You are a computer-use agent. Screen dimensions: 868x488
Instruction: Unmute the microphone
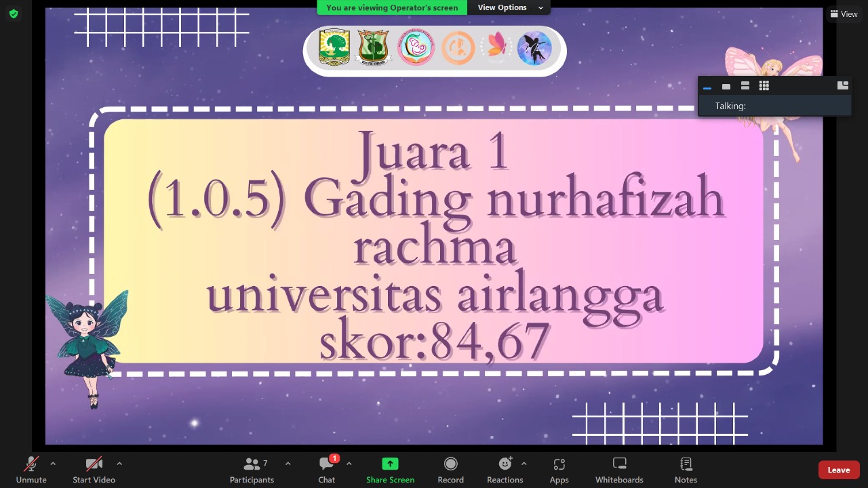(31, 470)
